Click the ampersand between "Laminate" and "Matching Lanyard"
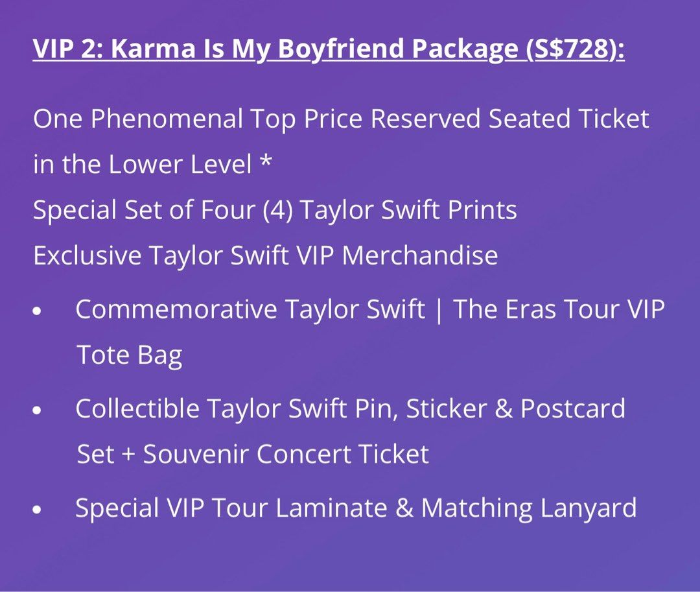 tap(404, 508)
